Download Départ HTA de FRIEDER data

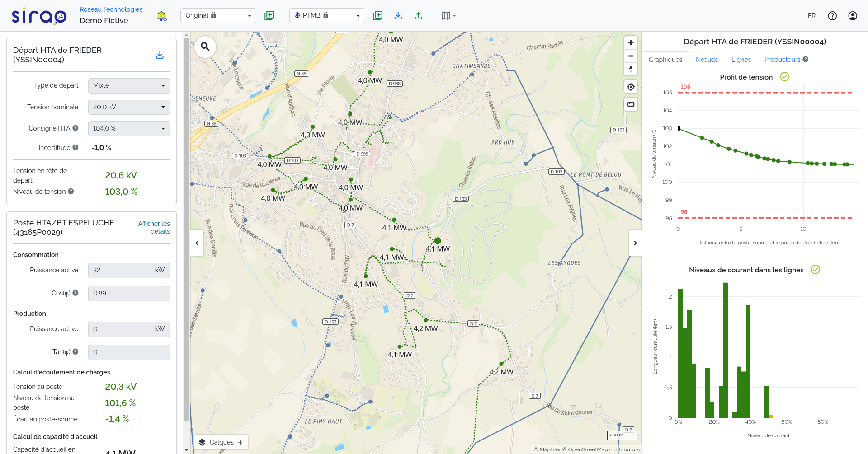point(160,55)
